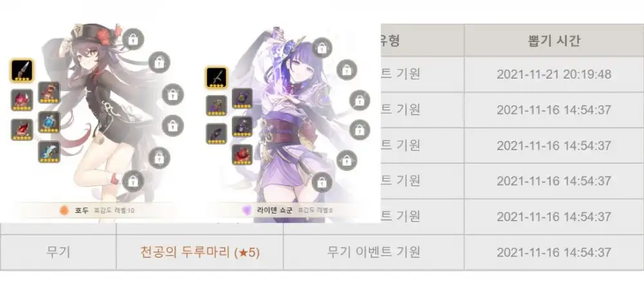Click the 뽑기 시간 column header
This screenshot has width=644, height=285.
click(x=554, y=41)
